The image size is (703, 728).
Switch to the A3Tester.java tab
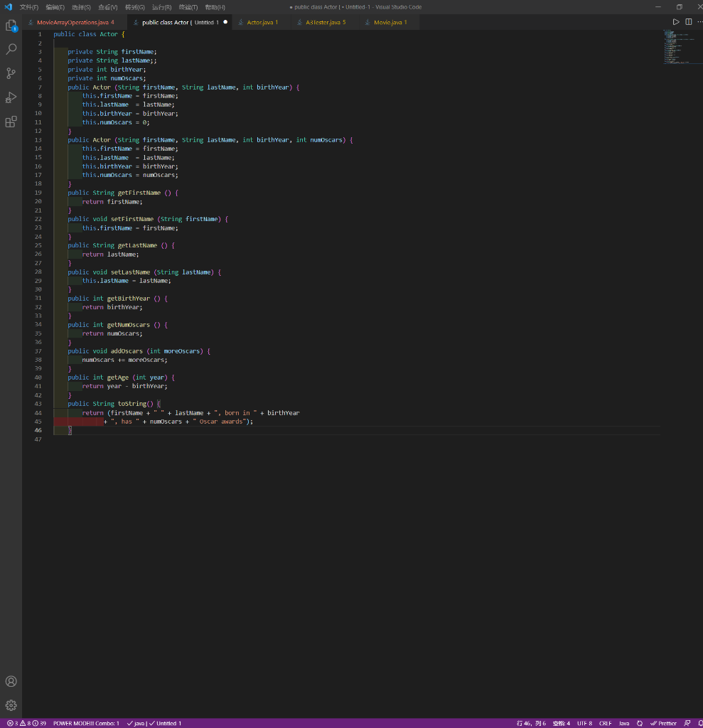(326, 22)
